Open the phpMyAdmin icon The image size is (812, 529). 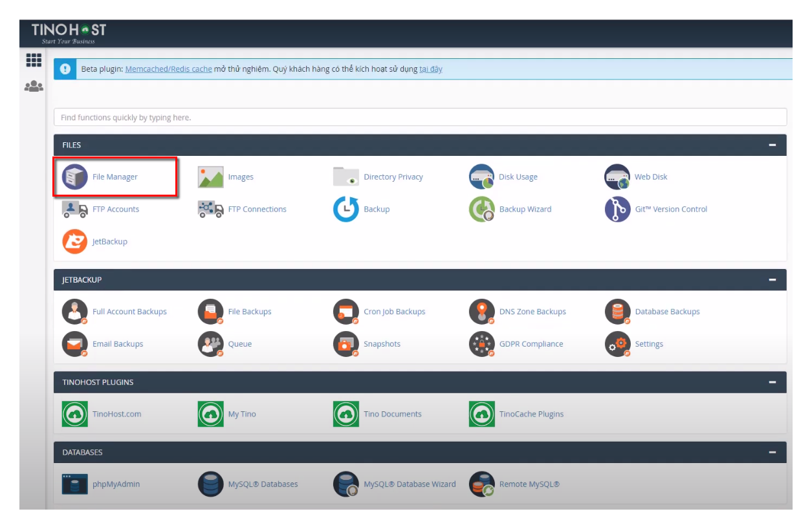click(x=74, y=484)
